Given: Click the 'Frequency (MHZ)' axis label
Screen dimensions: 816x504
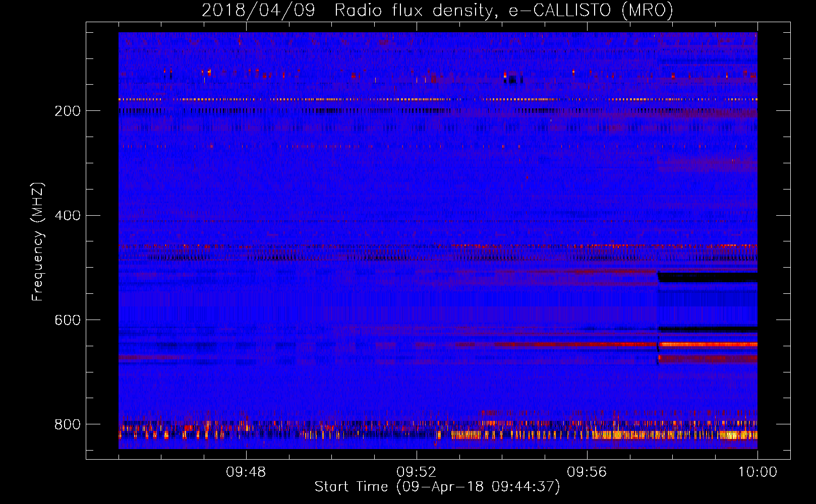Looking at the screenshot, I should tap(38, 241).
